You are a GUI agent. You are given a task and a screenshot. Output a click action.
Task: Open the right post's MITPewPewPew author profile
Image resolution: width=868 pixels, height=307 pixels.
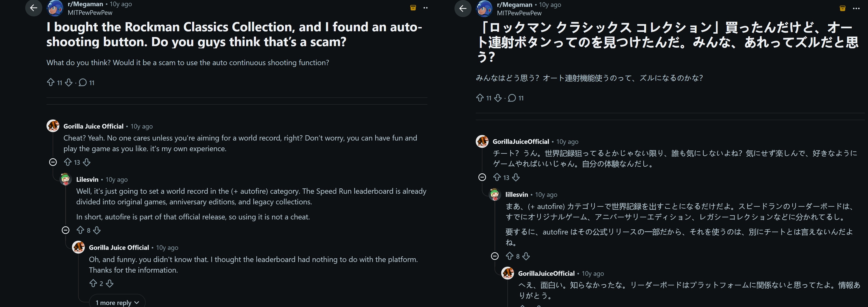pos(519,13)
